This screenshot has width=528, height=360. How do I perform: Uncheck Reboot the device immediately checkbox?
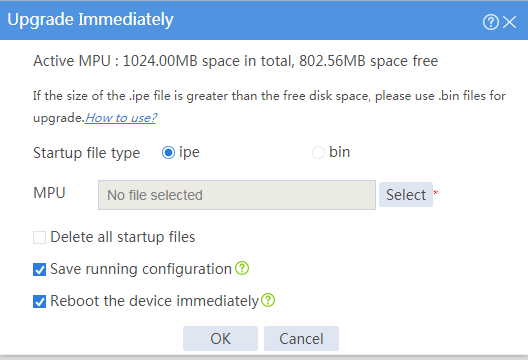(x=39, y=301)
